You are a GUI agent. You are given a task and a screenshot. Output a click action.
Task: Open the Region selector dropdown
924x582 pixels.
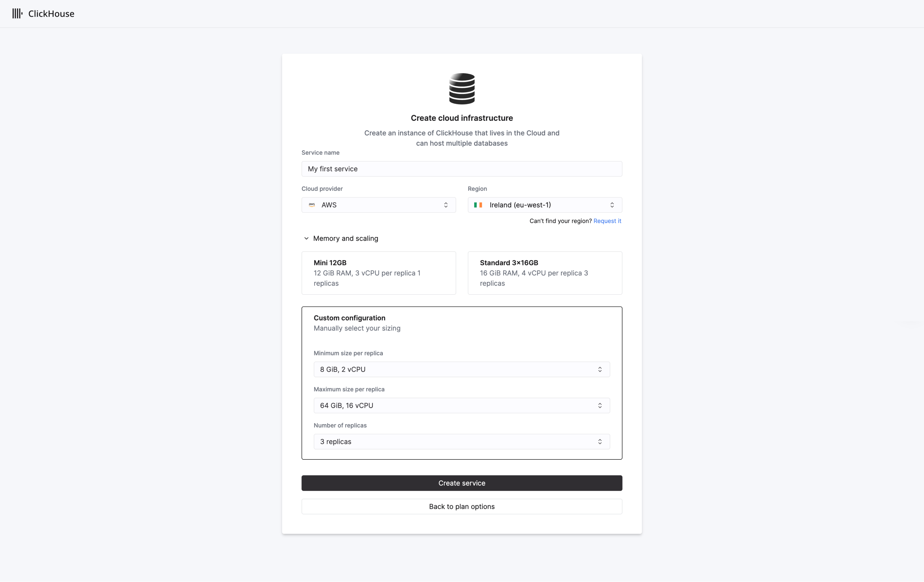544,205
